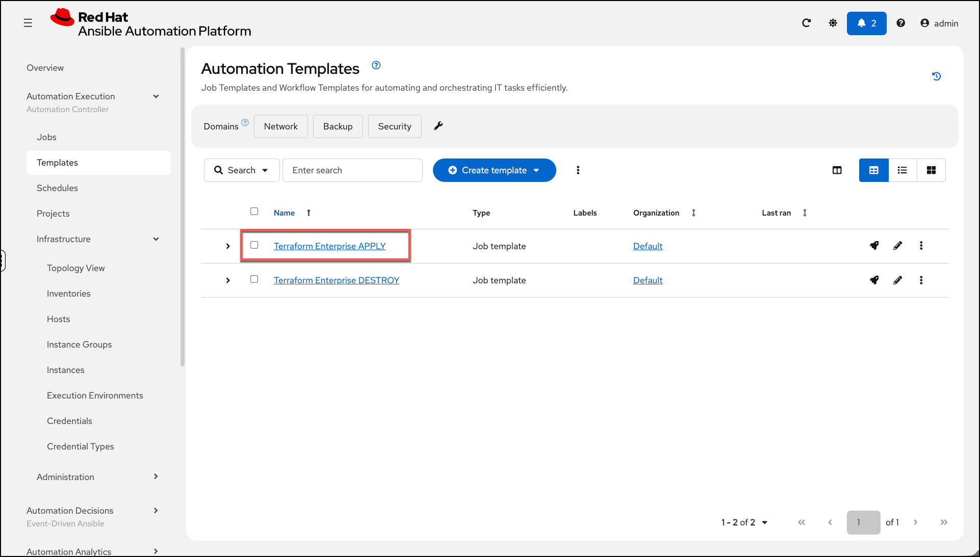The height and width of the screenshot is (557, 980).
Task: Edit Terraform Enterprise DESTROY with pencil
Action: click(897, 280)
